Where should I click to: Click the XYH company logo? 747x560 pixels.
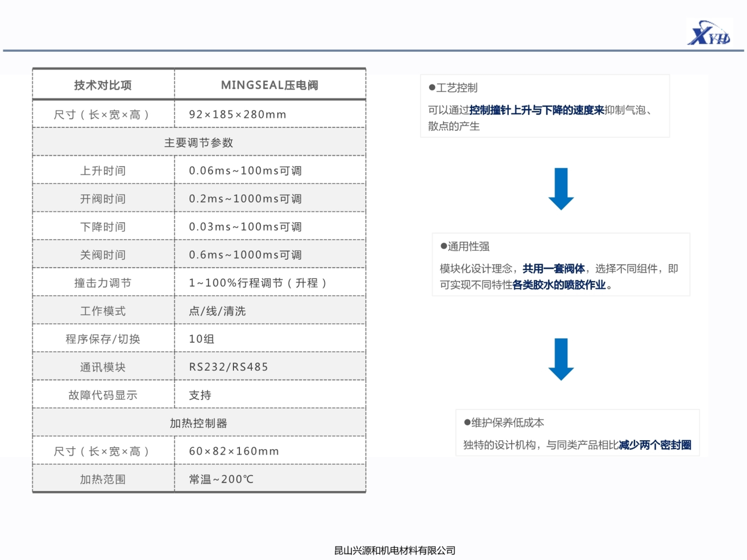709,33
